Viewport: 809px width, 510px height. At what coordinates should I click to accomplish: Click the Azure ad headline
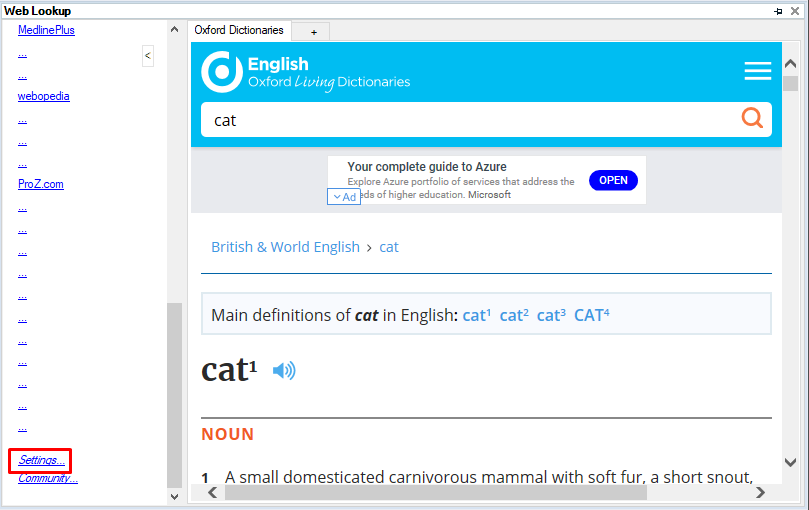click(x=427, y=167)
